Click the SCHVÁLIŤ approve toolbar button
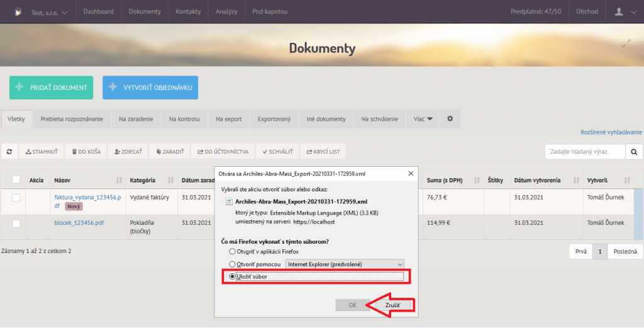644x328 pixels. click(x=277, y=152)
